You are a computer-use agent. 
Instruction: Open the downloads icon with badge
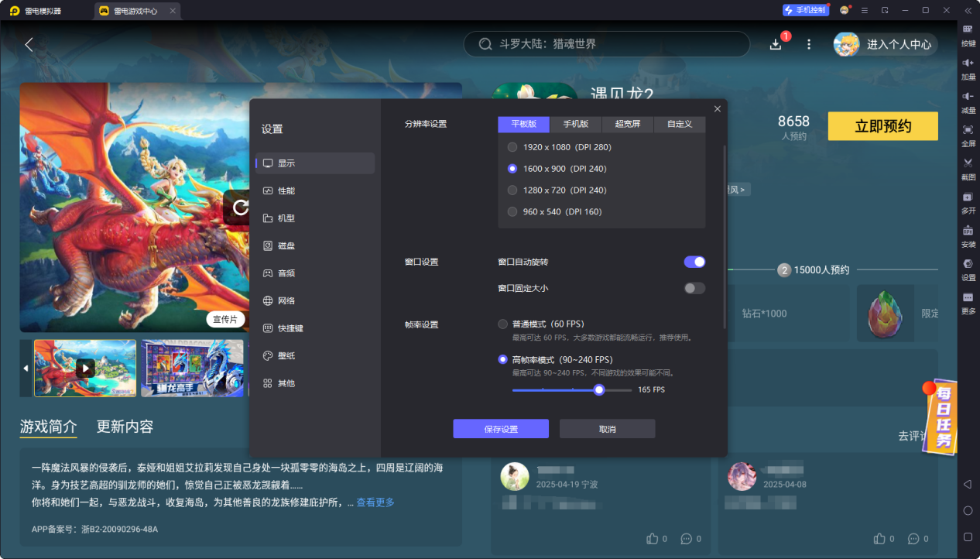coord(776,44)
